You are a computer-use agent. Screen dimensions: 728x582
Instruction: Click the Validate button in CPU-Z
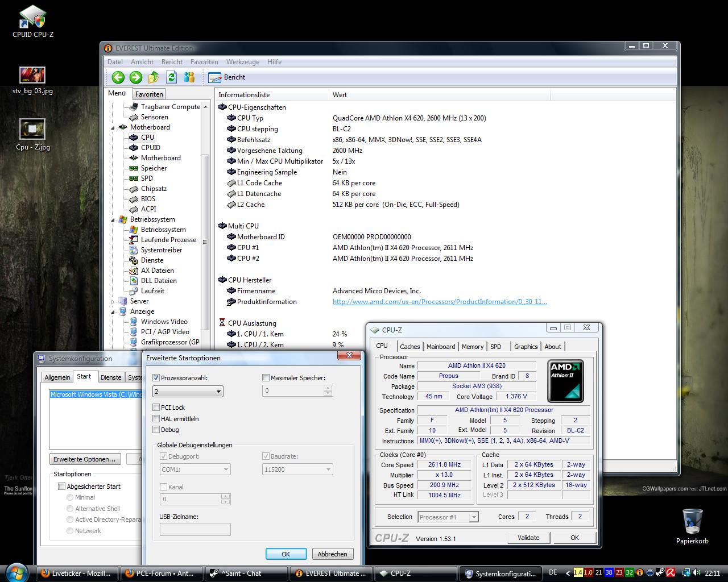coord(528,538)
